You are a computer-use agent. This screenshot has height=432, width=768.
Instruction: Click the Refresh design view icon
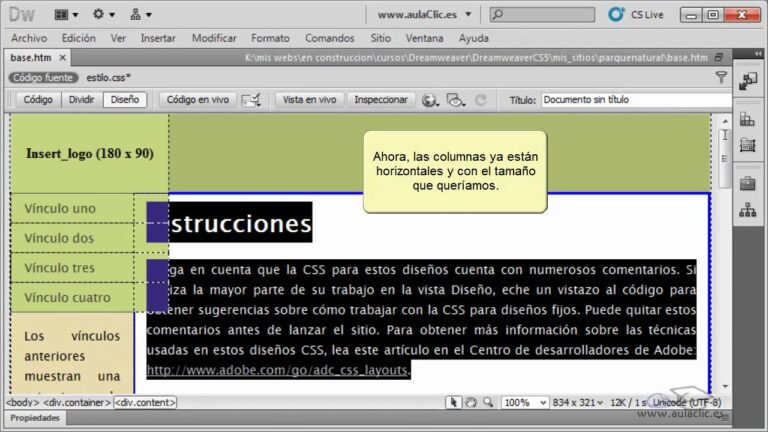(481, 100)
